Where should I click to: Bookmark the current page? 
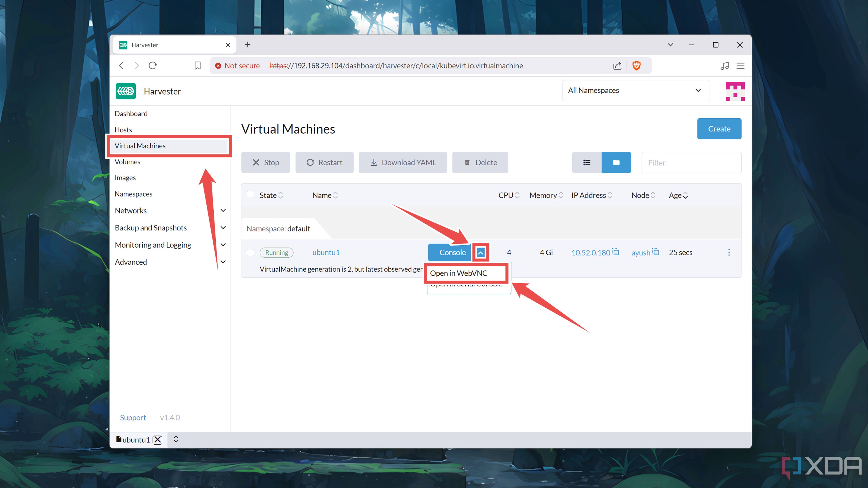[x=198, y=65]
